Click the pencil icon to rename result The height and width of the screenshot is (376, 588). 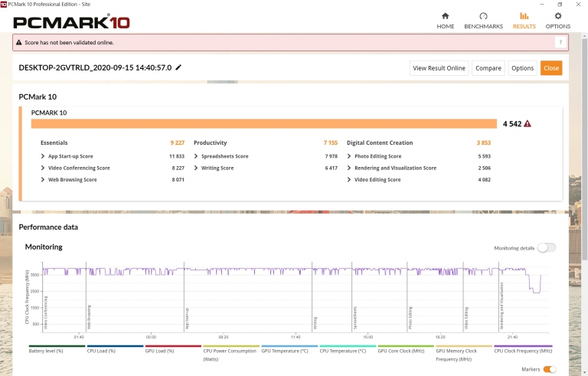(x=178, y=67)
